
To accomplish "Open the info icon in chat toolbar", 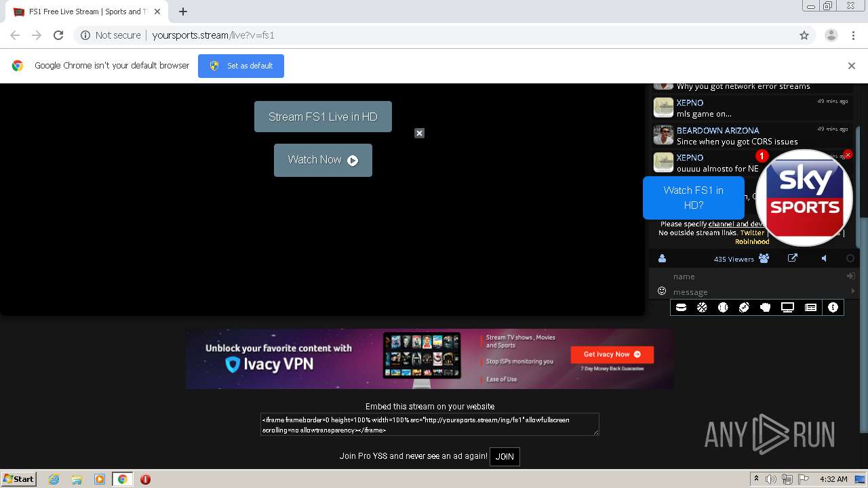I will pyautogui.click(x=833, y=308).
